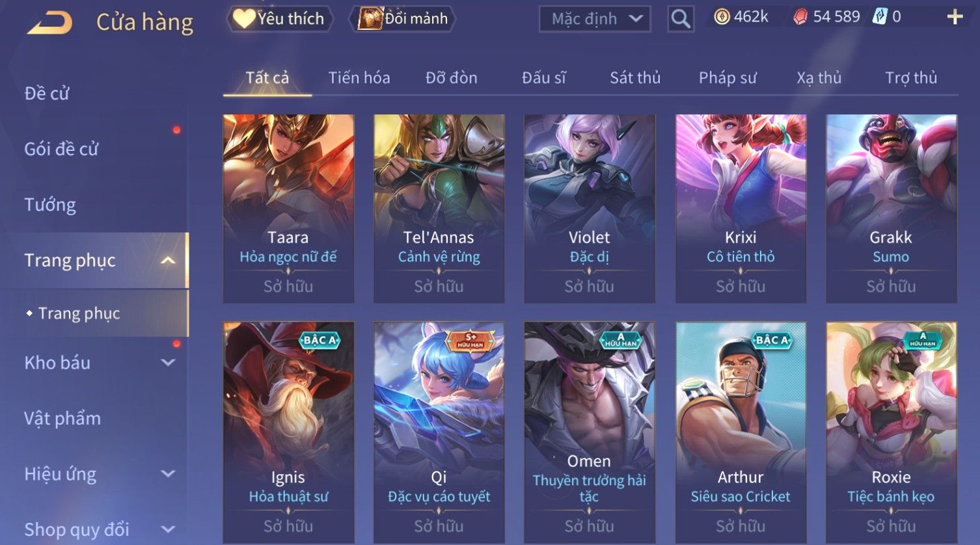Open the search magnifier icon
This screenshot has width=980, height=545.
pyautogui.click(x=681, y=19)
